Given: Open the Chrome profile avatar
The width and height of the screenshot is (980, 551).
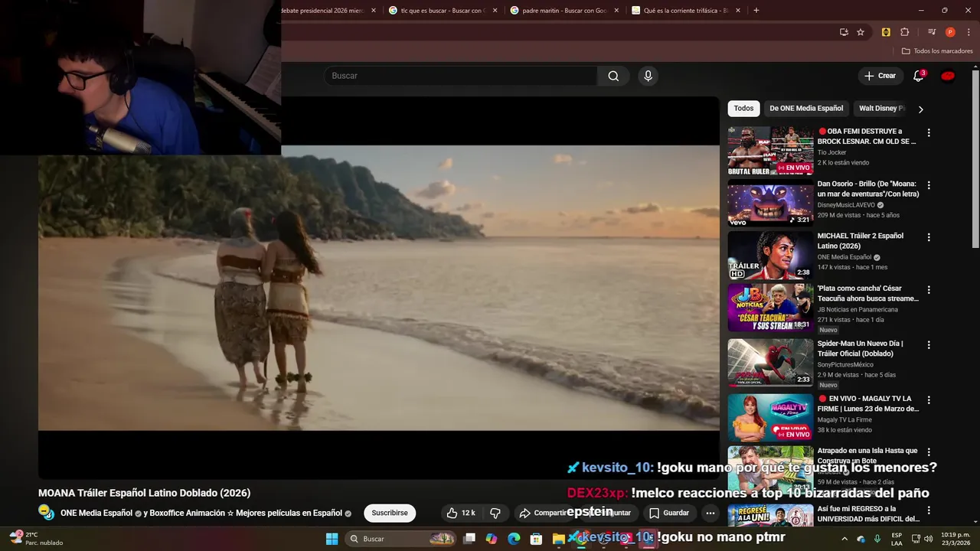Looking at the screenshot, I should (x=950, y=32).
